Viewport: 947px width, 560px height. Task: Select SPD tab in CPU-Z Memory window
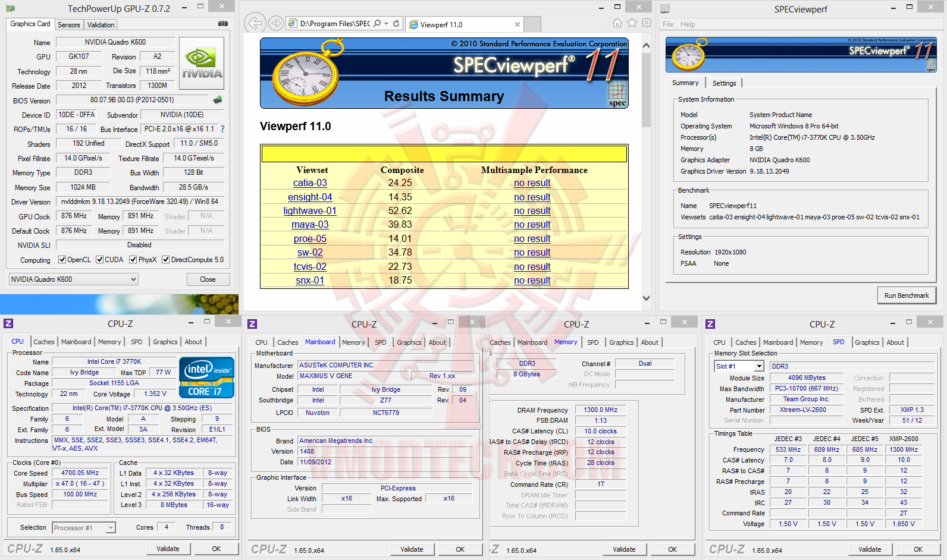point(593,342)
